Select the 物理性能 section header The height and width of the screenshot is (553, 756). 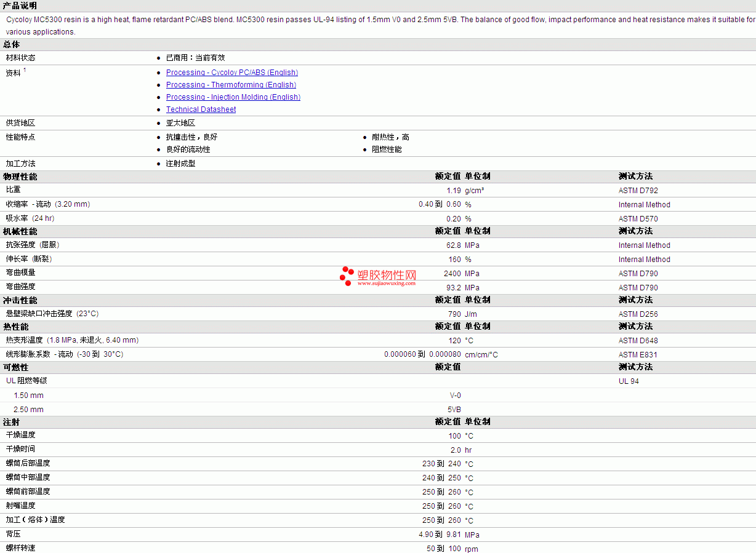tap(20, 177)
